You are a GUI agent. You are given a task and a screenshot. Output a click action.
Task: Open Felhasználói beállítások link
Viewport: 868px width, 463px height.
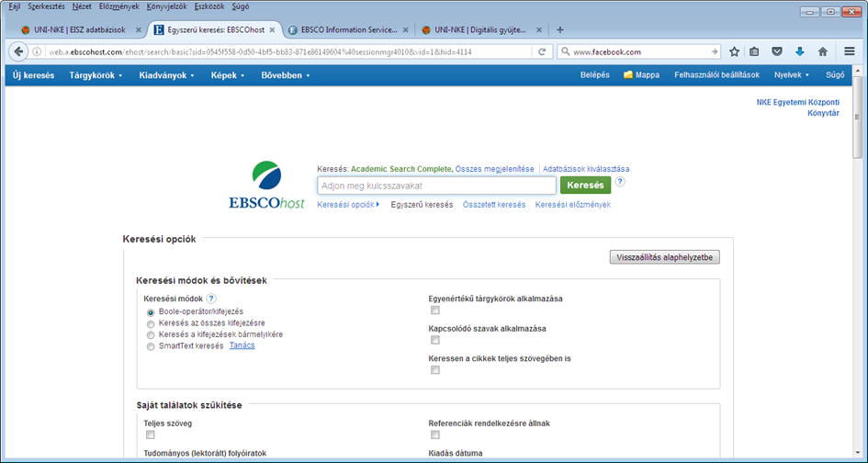click(716, 74)
